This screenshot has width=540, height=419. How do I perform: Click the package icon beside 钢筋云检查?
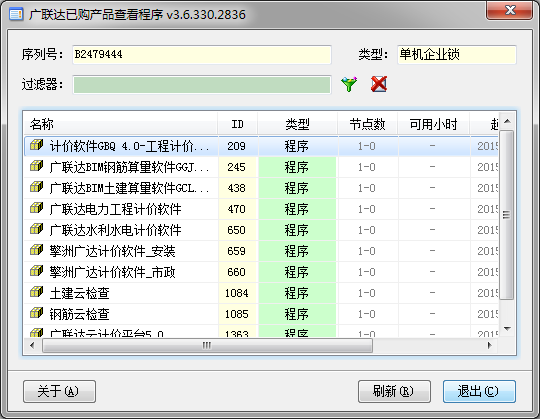pos(36,313)
